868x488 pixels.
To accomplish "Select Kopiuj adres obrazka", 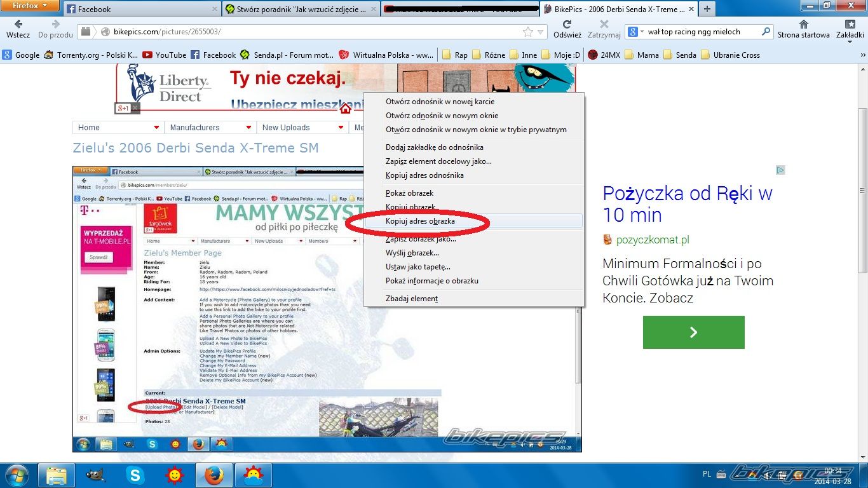I will [474, 221].
